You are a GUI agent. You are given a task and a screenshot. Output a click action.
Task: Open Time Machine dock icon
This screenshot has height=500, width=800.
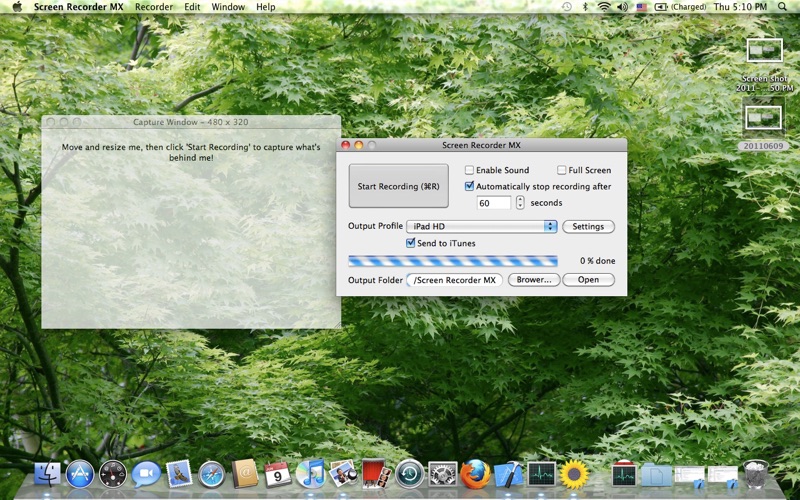(409, 474)
